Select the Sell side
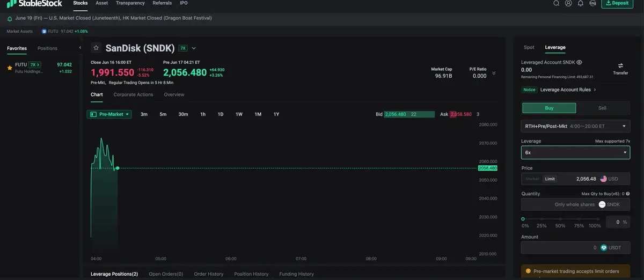The width and height of the screenshot is (644, 280). [602, 108]
